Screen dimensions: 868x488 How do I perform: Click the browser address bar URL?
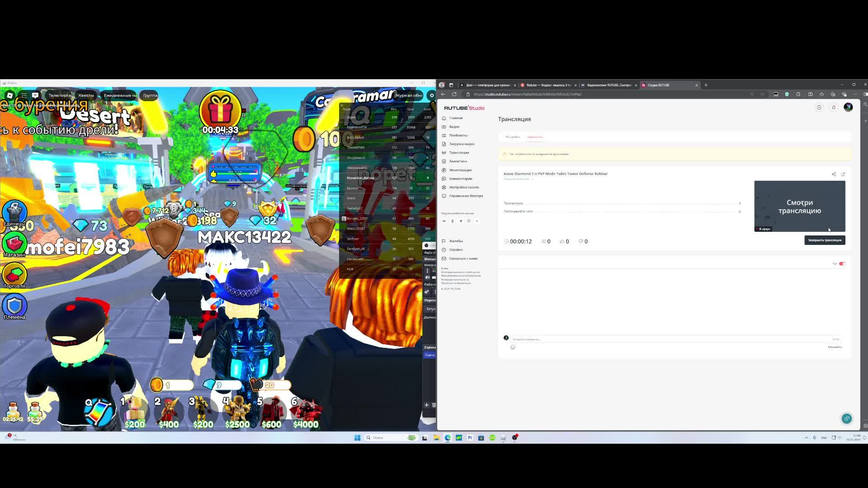click(527, 94)
